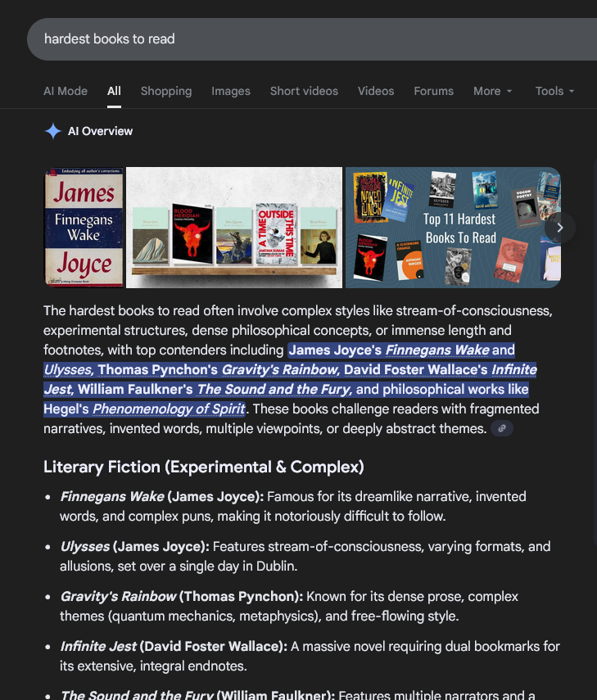Viewport: 597px width, 700px height.
Task: Click the 'Ulysses (James Joyce):' bullet item
Action: (134, 546)
